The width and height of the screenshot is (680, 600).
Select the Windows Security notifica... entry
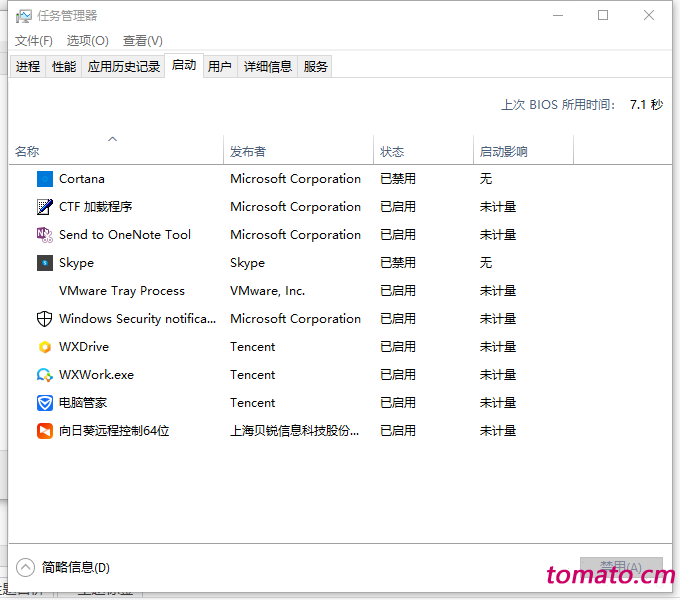tap(137, 319)
